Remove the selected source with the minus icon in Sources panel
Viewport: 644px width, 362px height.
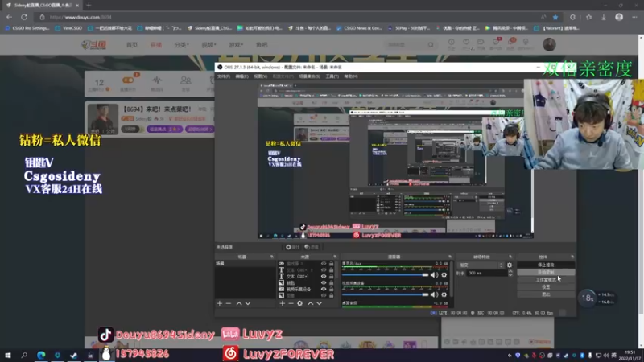click(x=291, y=303)
